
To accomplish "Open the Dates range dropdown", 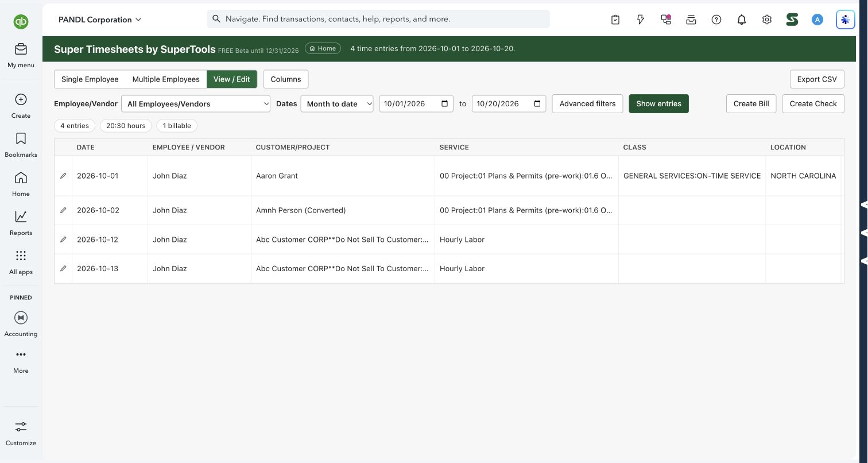I will (x=337, y=104).
